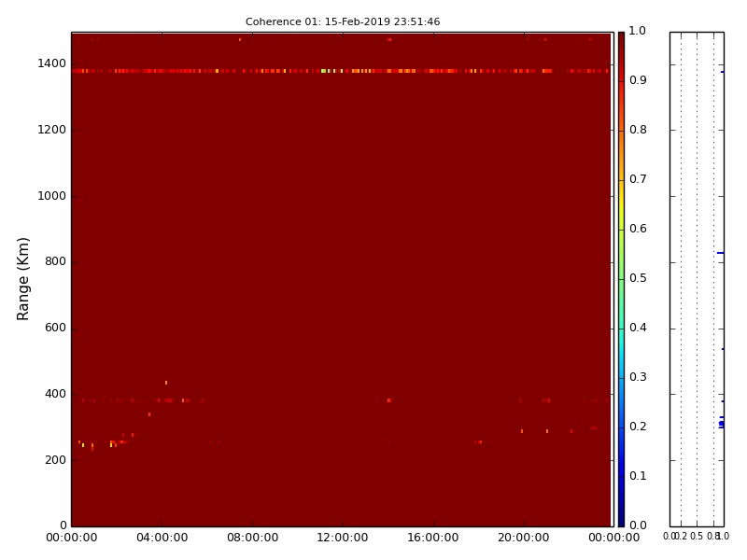
Task: Click the 1.0 value on the colorbar
Action: [x=638, y=31]
